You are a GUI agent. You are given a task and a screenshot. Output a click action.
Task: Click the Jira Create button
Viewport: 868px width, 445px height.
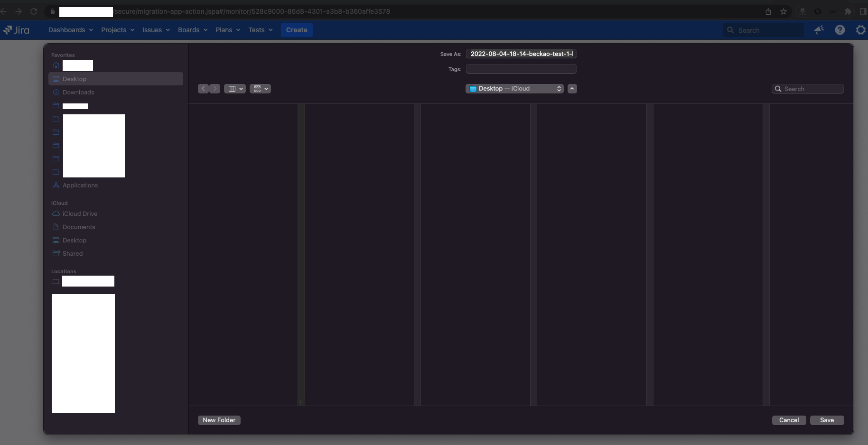(x=297, y=30)
